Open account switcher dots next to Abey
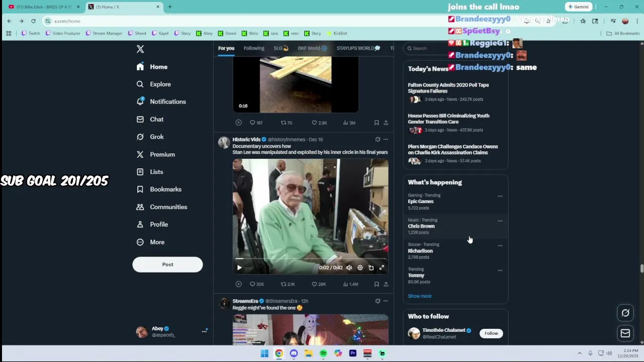 [204, 331]
